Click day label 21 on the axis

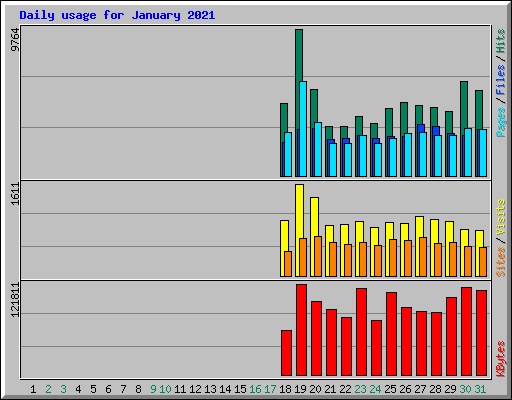330,389
